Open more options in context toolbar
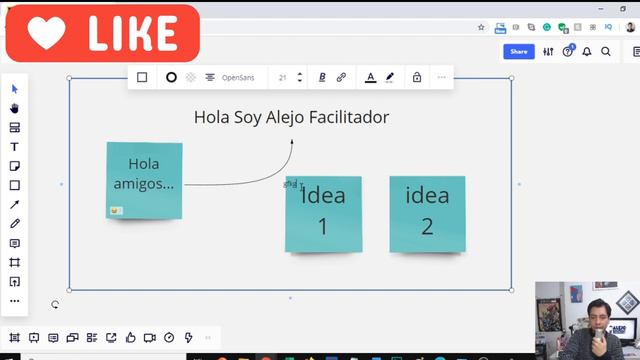The width and height of the screenshot is (640, 360). coord(442,77)
